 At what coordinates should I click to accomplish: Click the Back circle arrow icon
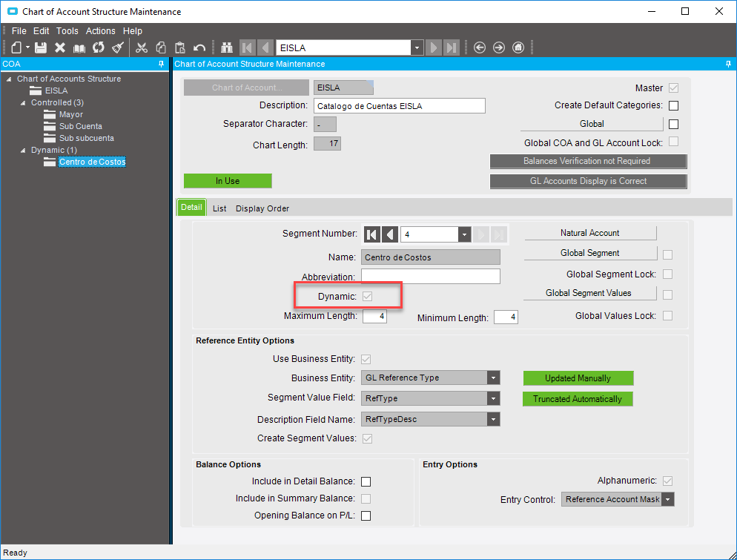tap(480, 47)
